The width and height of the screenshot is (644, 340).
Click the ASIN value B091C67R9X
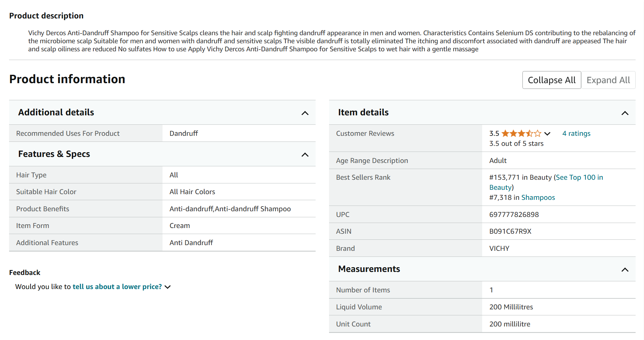(x=510, y=231)
